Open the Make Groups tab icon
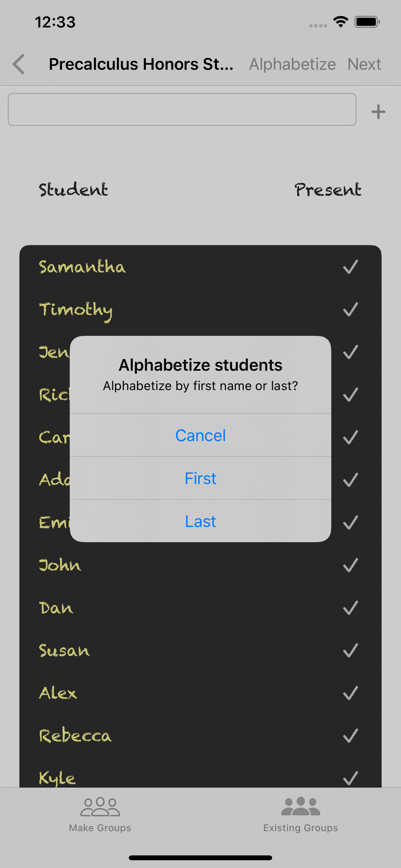Image resolution: width=401 pixels, height=868 pixels. [x=100, y=807]
